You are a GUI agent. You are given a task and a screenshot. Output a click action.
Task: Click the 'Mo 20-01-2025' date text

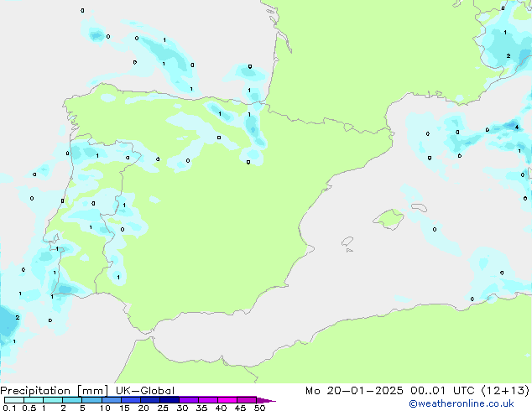point(354,391)
